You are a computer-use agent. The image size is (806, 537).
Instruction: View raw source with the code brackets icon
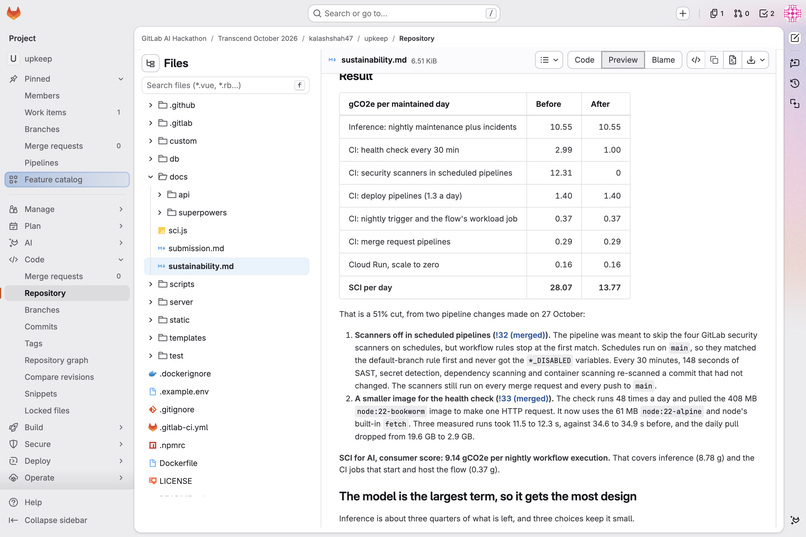(695, 60)
